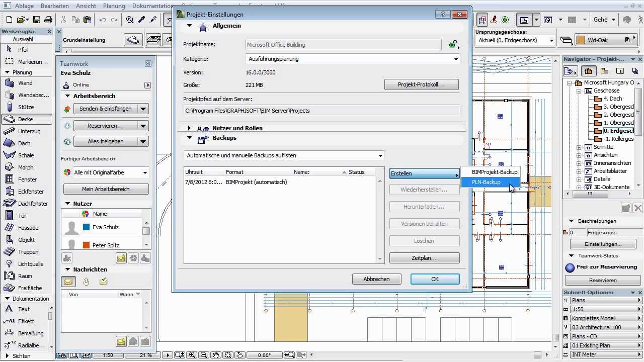Screen dimensions: 644x362
Task: Expand the Nutzer und Rollen section
Action: click(190, 128)
